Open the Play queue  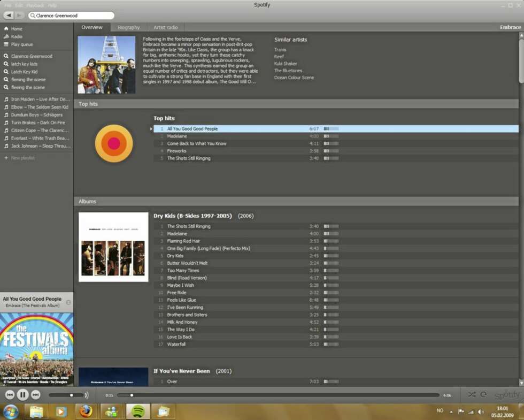click(x=22, y=44)
